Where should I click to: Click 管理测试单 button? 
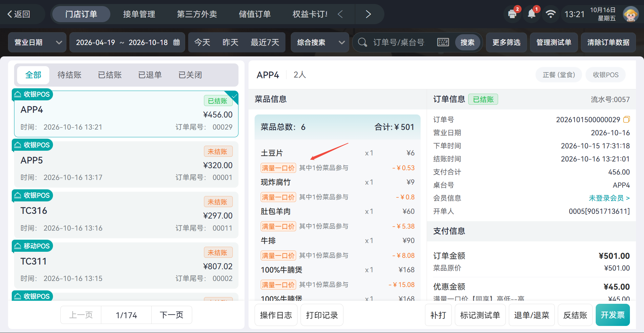(x=554, y=42)
